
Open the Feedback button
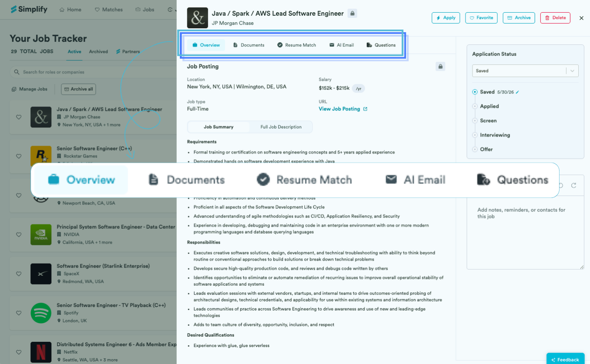565,359
